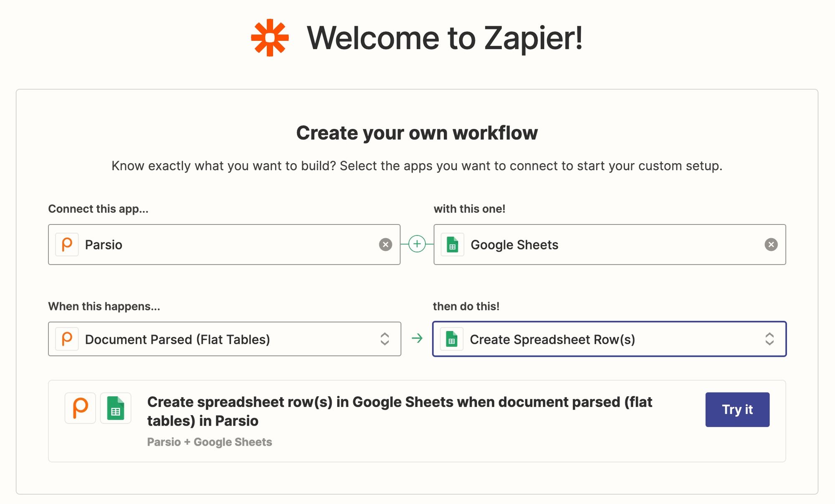835x504 pixels.
Task: Click large Google Sheets icon in the summary card
Action: [116, 408]
